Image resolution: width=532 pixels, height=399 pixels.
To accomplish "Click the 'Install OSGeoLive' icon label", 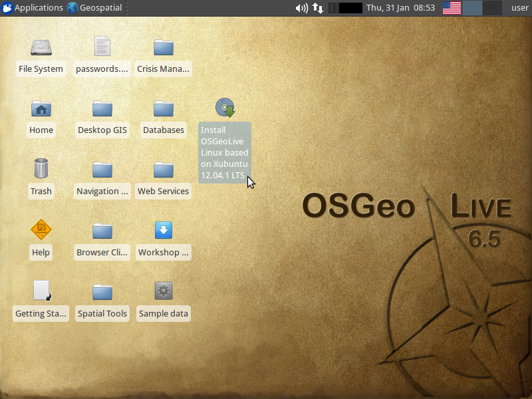I will point(225,153).
